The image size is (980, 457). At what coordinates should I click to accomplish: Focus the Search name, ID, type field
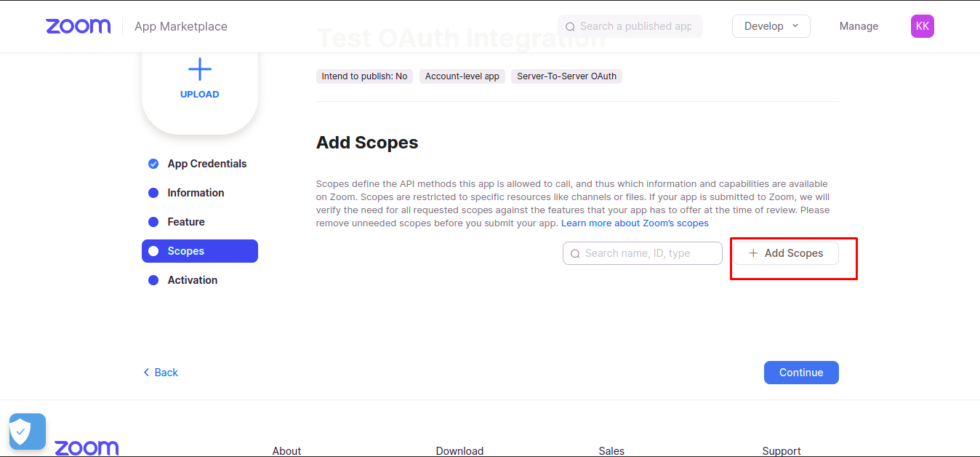[x=643, y=253]
